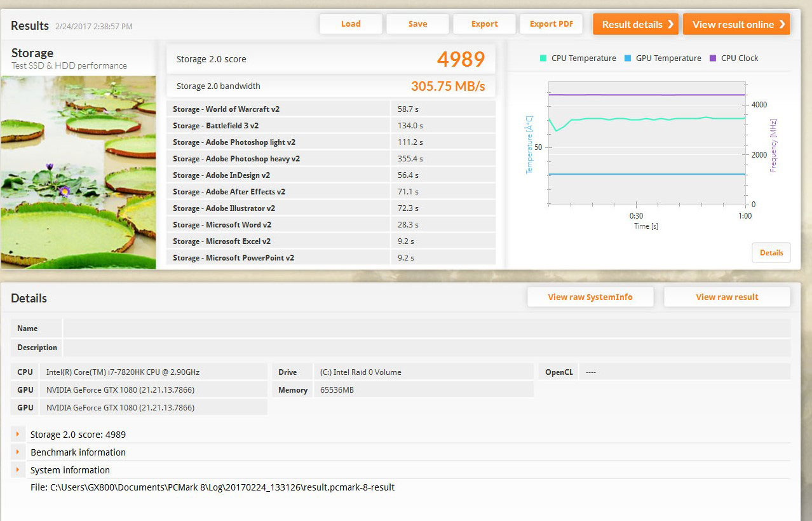Expand the Storage 2.0 score section

pyautogui.click(x=18, y=435)
